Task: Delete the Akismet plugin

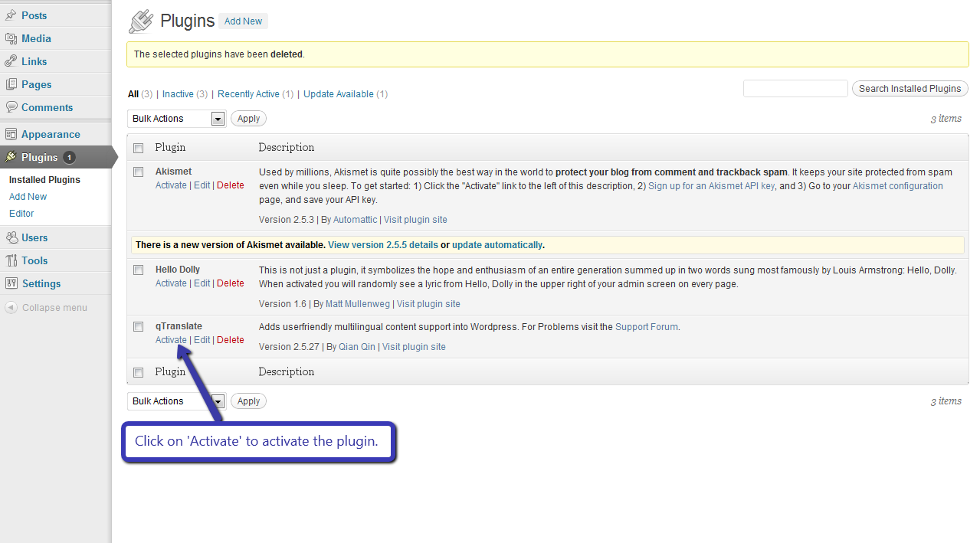Action: [x=231, y=185]
